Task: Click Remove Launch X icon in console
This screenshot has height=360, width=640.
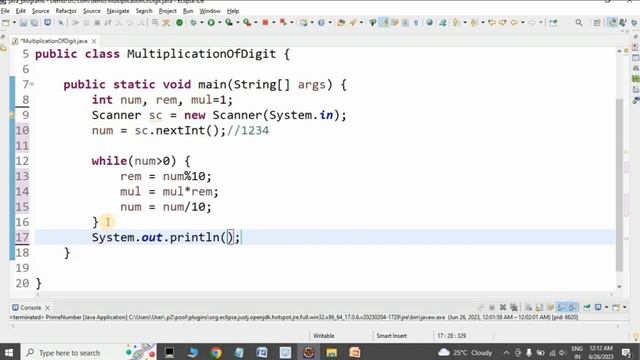Action: pos(503,307)
